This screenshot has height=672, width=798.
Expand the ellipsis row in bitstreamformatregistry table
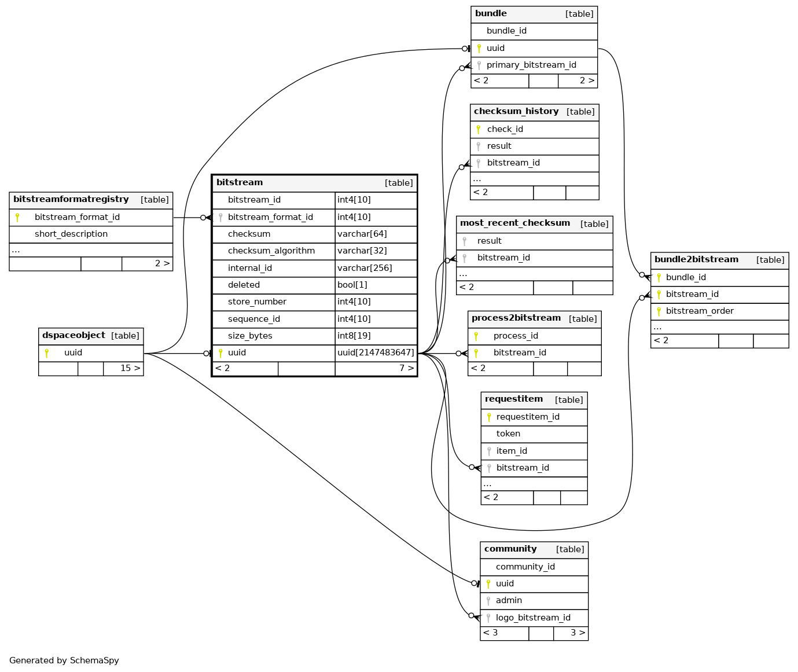pos(16,250)
